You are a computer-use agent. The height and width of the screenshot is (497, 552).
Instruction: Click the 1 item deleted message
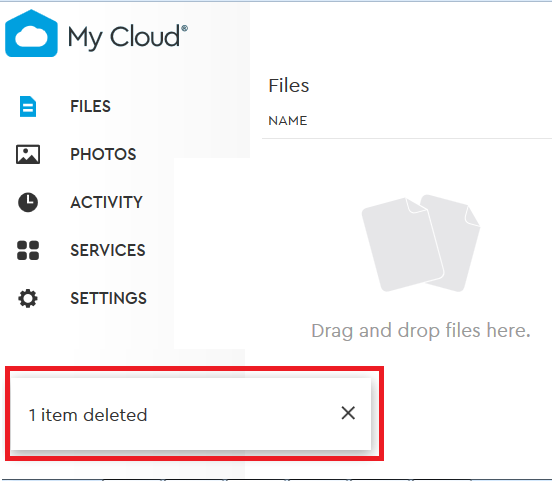pos(88,415)
